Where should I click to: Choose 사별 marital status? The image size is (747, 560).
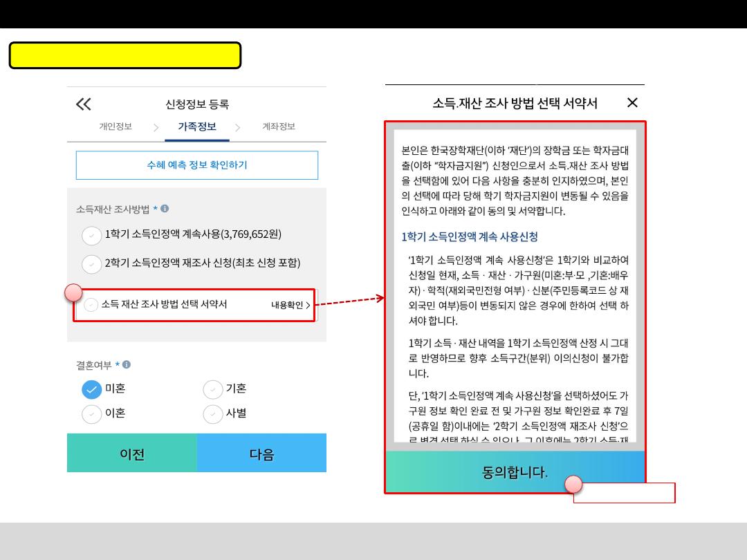click(x=213, y=413)
